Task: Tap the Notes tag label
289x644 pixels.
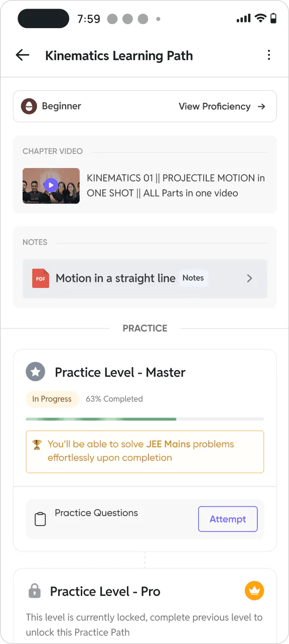Action: pos(193,278)
